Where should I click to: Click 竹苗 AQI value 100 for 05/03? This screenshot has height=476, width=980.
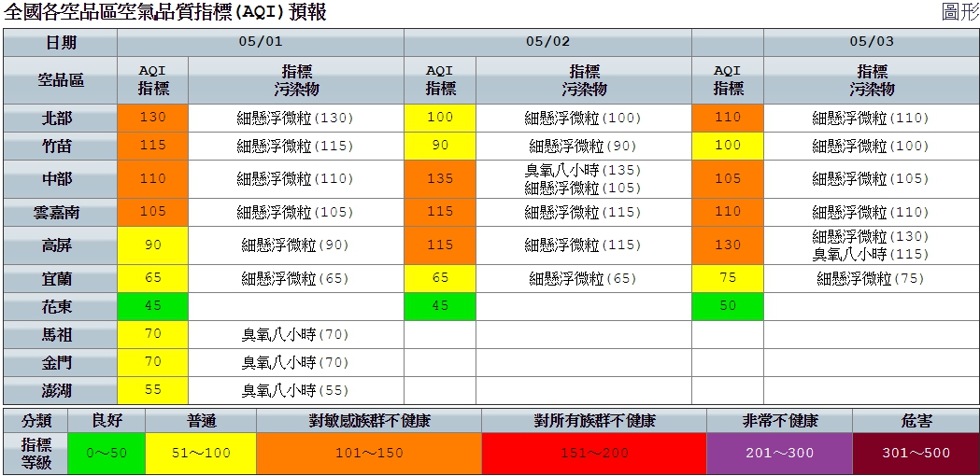[x=728, y=147]
